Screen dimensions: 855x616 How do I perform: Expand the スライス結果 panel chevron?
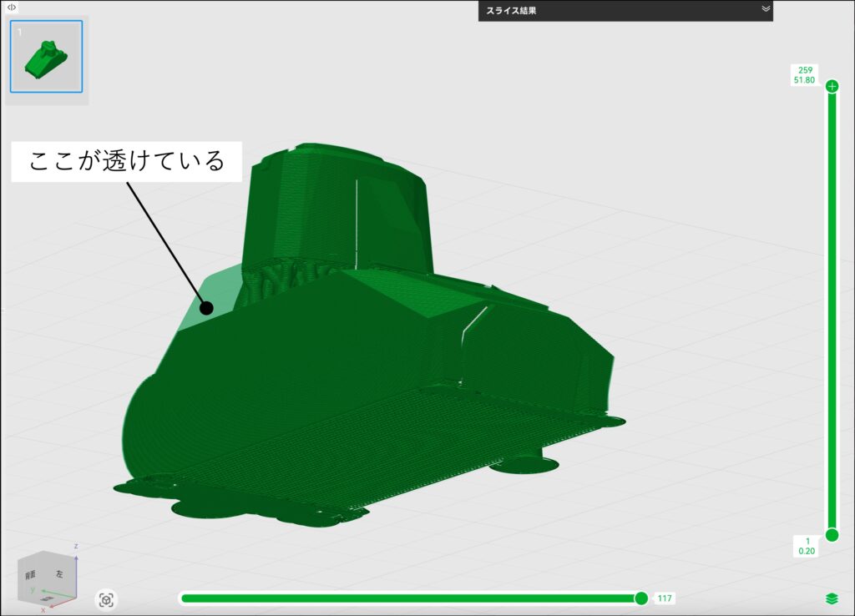click(x=765, y=9)
